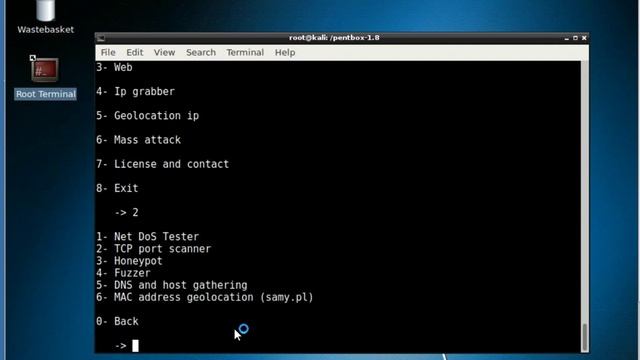The width and height of the screenshot is (640, 360).
Task: Open the Help menu
Action: pyautogui.click(x=284, y=53)
